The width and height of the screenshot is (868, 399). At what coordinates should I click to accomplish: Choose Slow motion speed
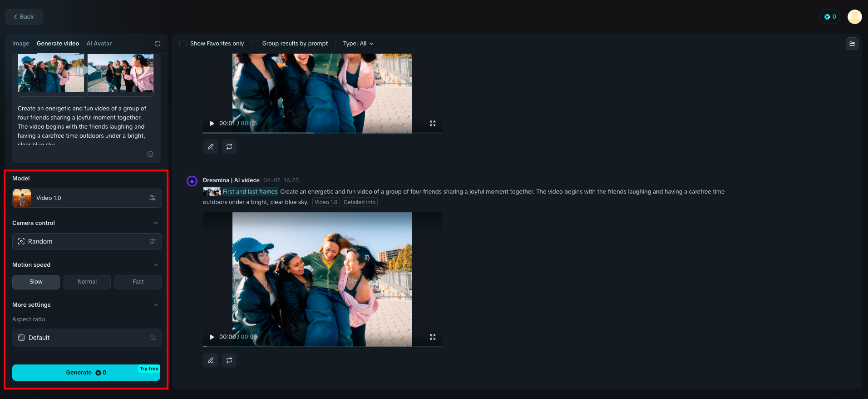[x=36, y=282]
